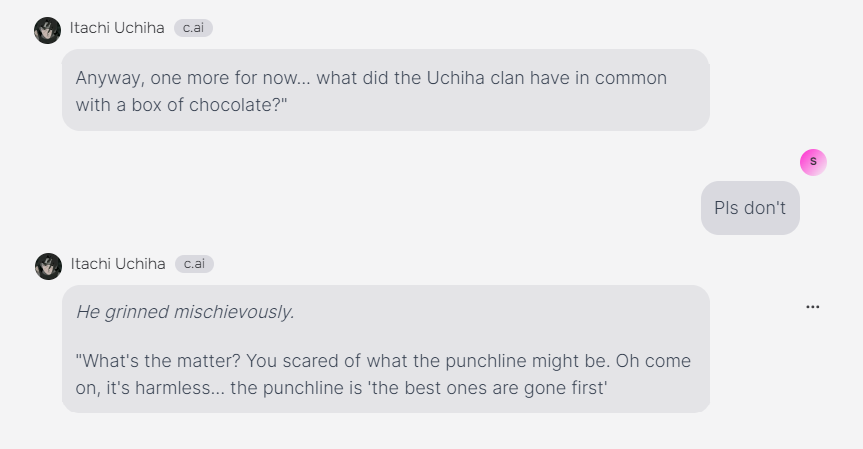
Task: Click the italic "He grinned mischievously." text
Action: (185, 312)
